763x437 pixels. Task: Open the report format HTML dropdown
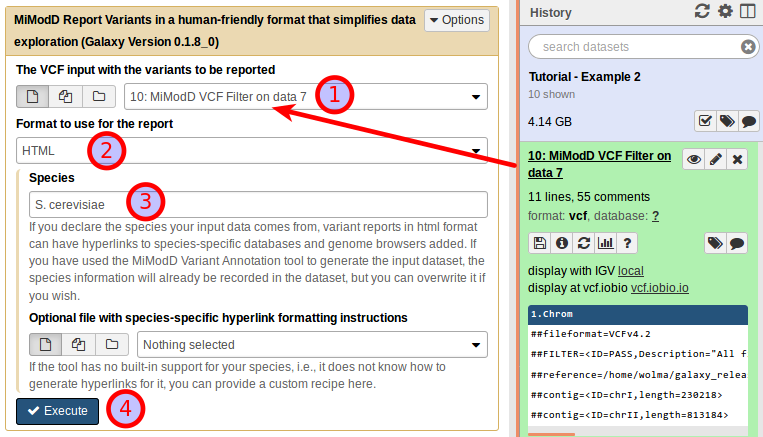click(252, 151)
